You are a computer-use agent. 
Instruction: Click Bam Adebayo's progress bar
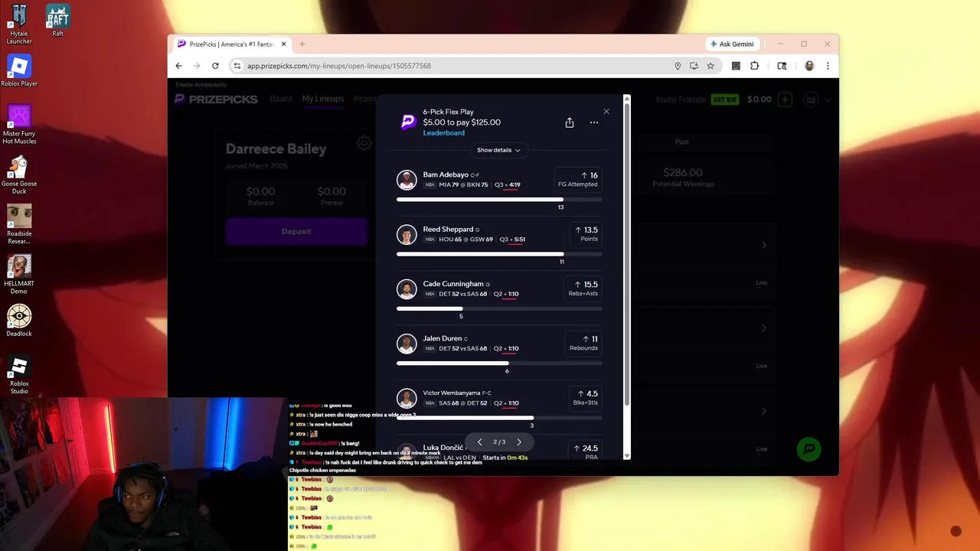pos(499,200)
